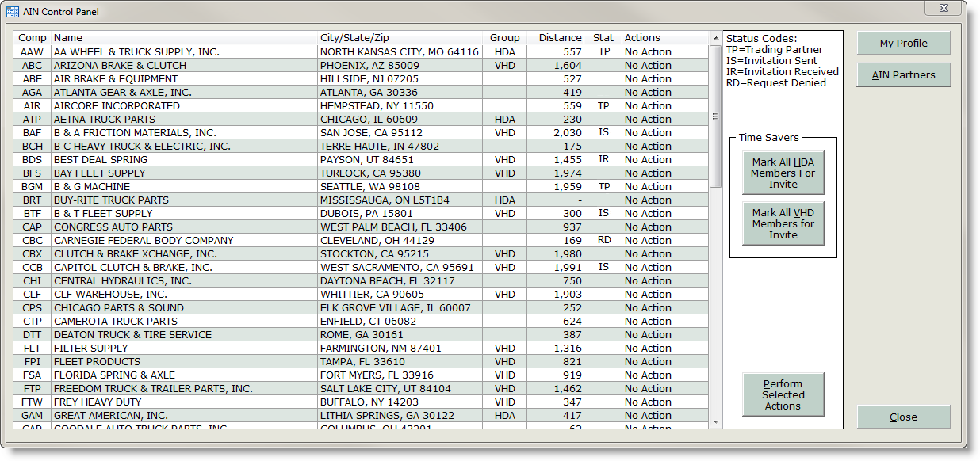
Task: Click the BDS company code
Action: [x=33, y=160]
